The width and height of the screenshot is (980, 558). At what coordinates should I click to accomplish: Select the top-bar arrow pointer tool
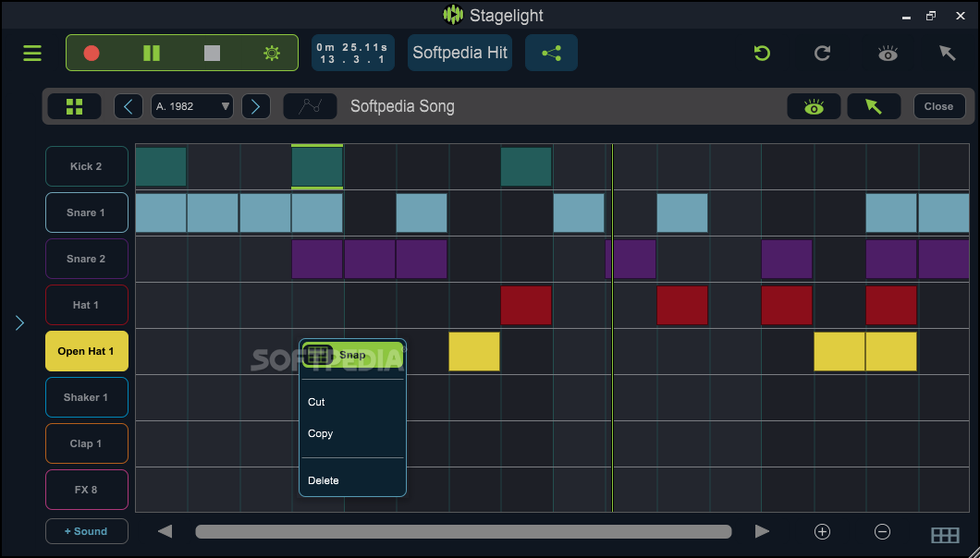click(948, 53)
